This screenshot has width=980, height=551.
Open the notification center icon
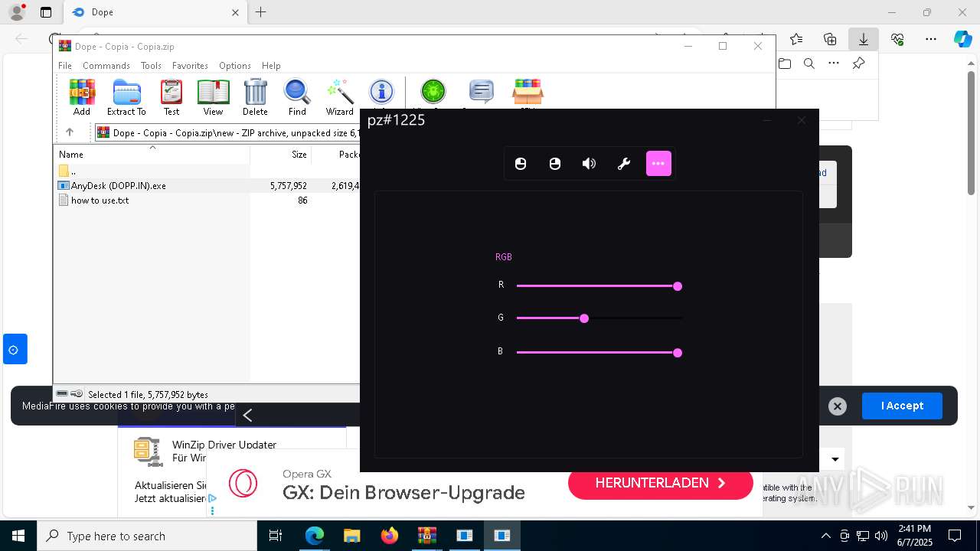click(955, 536)
